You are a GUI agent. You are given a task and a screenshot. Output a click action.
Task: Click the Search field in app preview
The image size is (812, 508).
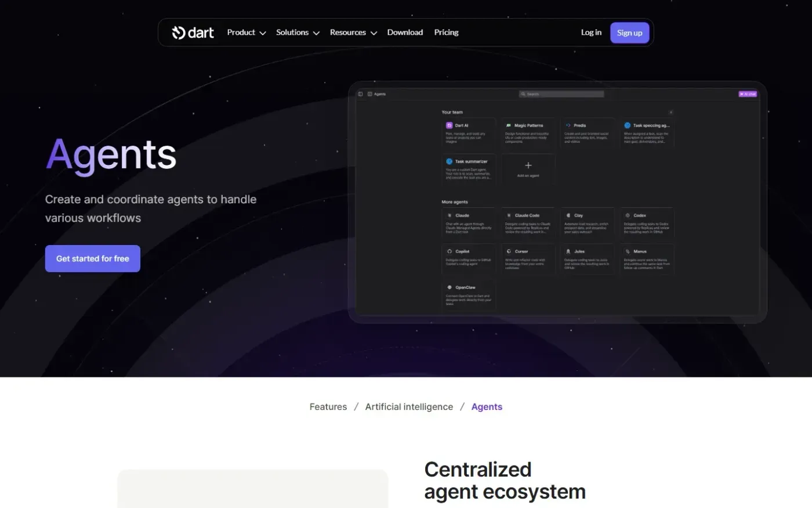pyautogui.click(x=561, y=94)
